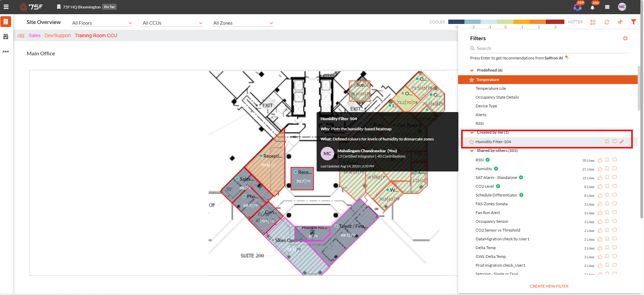The height and width of the screenshot is (295, 644).
Task: Click the Training Room CCU link
Action: coord(96,35)
